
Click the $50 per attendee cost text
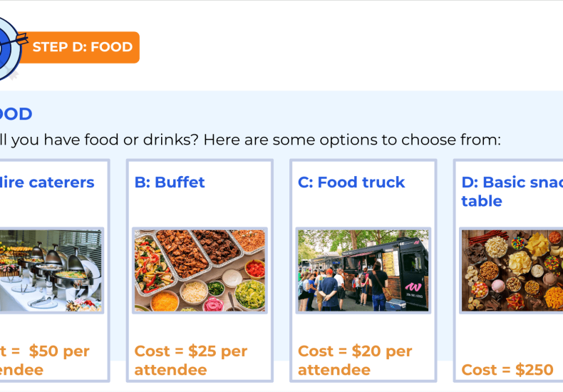pyautogui.click(x=44, y=361)
